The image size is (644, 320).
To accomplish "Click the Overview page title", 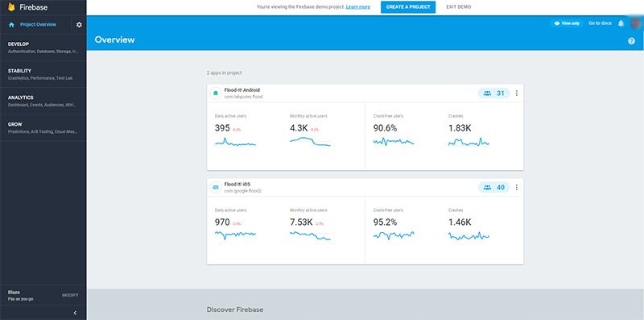I will [x=114, y=39].
